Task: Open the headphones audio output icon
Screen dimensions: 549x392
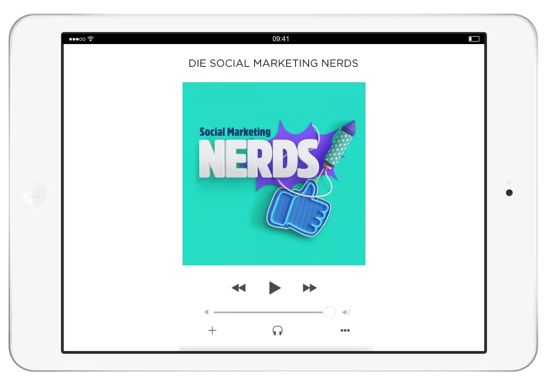Action: (278, 330)
